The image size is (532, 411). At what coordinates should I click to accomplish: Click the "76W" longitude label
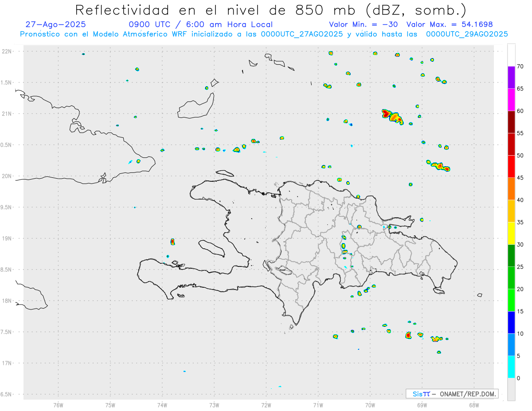click(58, 405)
